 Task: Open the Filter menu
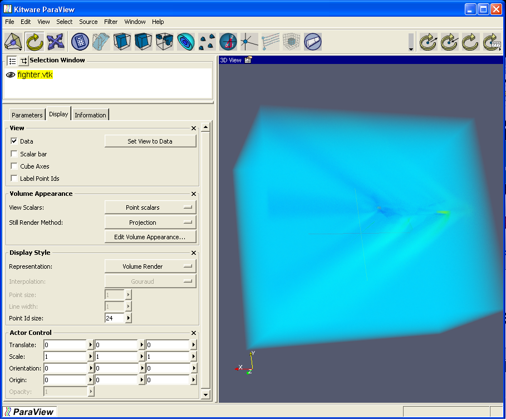point(111,22)
